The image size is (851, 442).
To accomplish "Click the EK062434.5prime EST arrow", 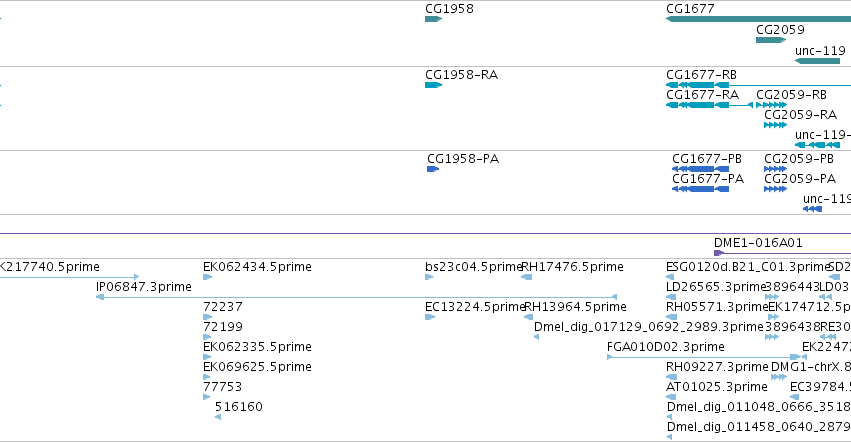I will coord(207,277).
